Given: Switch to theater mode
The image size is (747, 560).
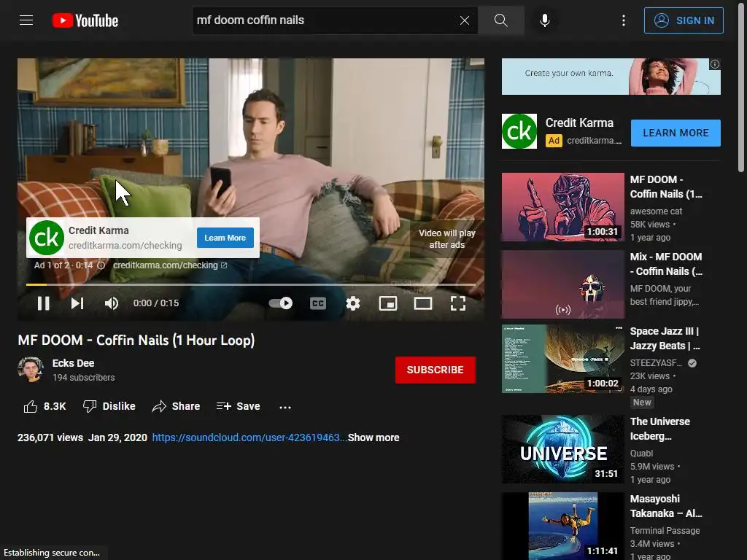Looking at the screenshot, I should [423, 303].
